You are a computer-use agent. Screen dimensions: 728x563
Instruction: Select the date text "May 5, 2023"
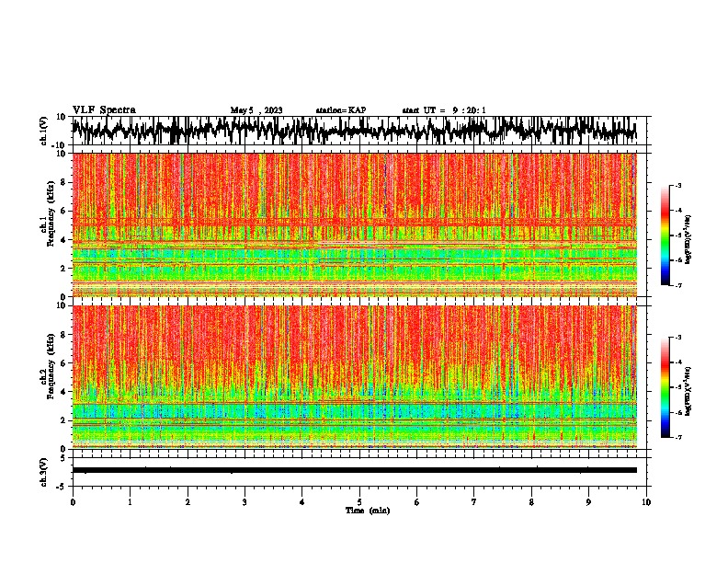tap(256, 110)
